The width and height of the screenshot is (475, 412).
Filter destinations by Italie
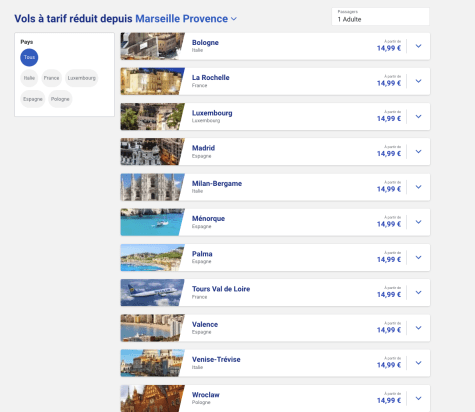click(x=29, y=78)
